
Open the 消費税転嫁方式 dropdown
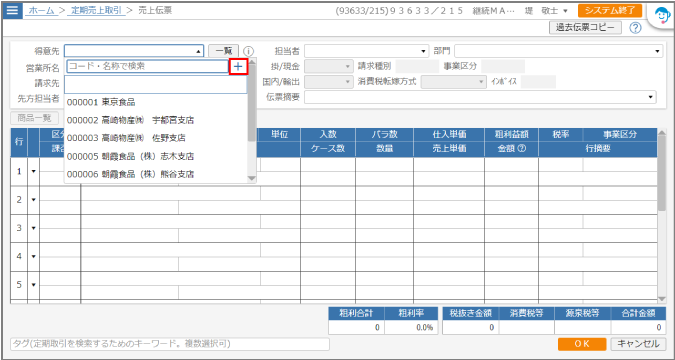click(x=453, y=82)
